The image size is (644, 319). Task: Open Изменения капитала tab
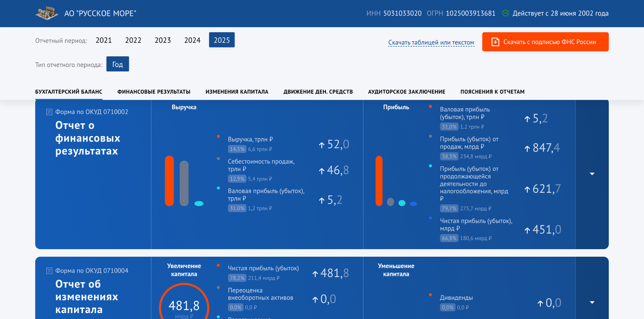(x=237, y=92)
